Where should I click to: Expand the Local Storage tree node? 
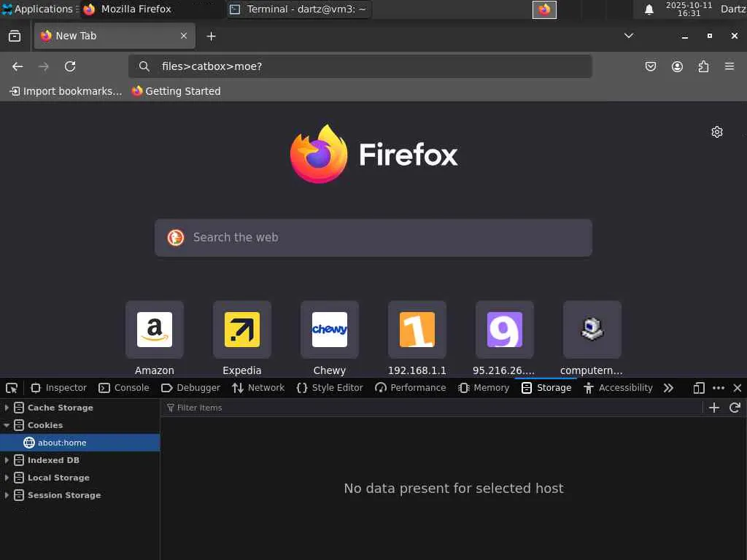(x=7, y=478)
